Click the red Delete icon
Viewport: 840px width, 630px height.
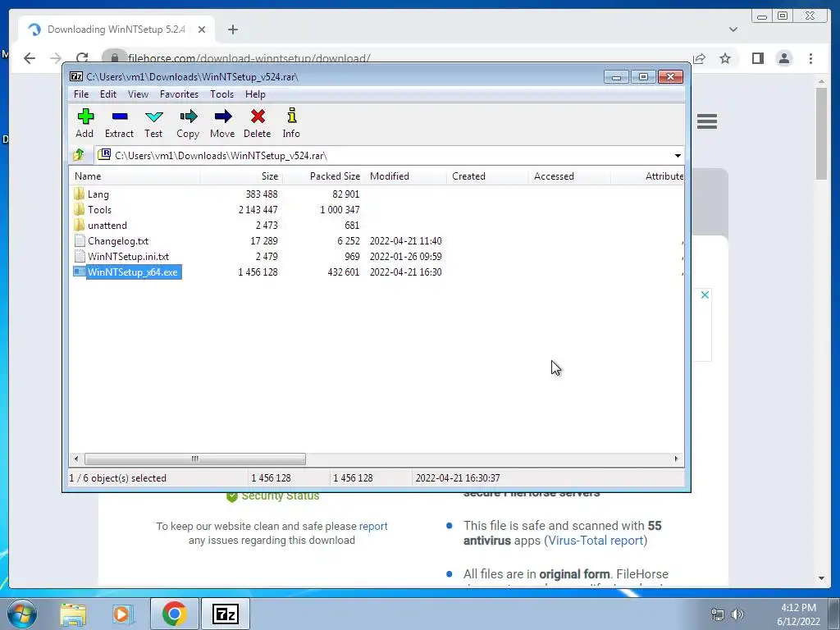(x=257, y=123)
